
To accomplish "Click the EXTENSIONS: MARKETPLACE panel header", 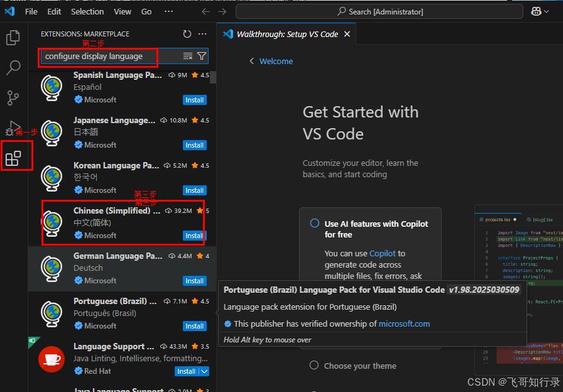I will (85, 34).
